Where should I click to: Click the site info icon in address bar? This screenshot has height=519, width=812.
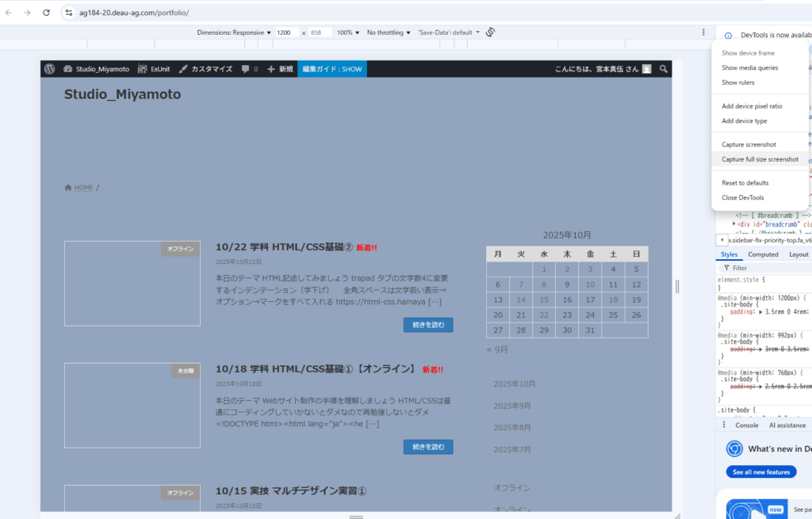pyautogui.click(x=69, y=13)
